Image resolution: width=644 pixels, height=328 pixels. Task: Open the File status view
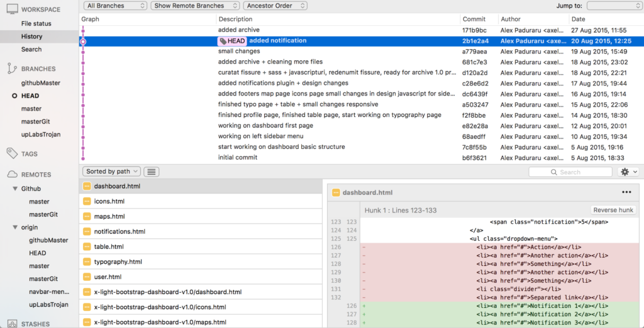tap(36, 23)
